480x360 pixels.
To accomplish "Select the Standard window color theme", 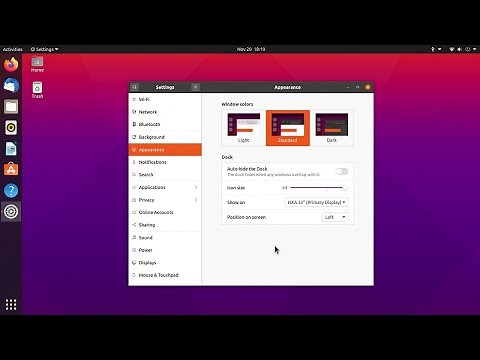I will point(288,128).
